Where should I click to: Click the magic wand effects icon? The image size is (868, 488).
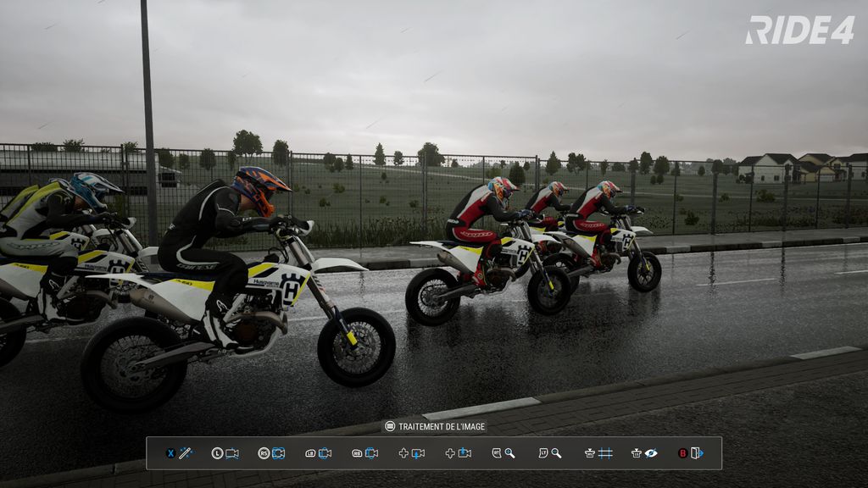(186, 454)
